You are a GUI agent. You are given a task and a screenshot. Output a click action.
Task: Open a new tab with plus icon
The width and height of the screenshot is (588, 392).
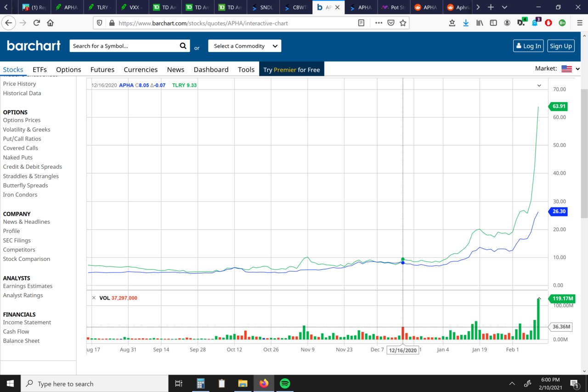(491, 7)
